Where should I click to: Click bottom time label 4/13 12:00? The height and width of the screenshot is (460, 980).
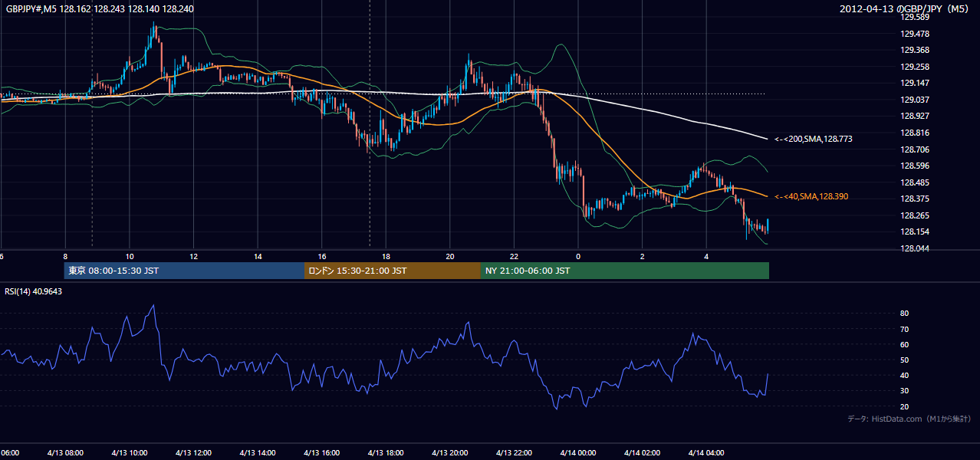click(x=194, y=453)
